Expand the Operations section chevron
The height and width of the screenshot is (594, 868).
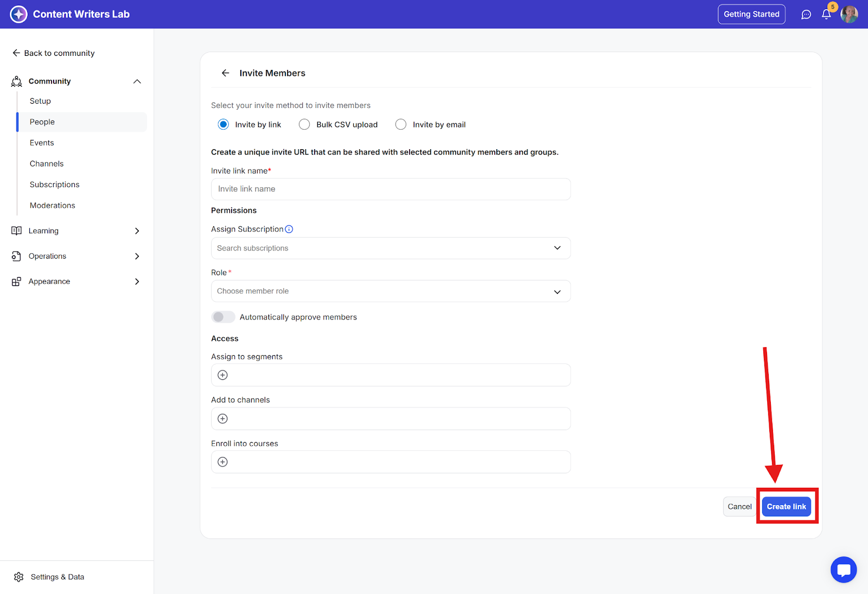click(137, 256)
